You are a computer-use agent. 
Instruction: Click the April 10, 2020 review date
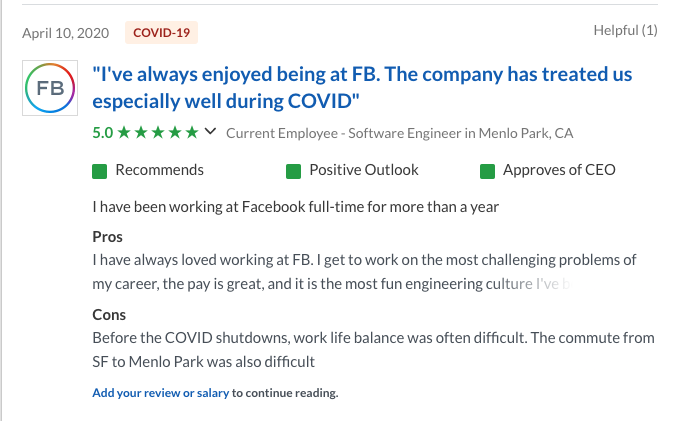(66, 33)
